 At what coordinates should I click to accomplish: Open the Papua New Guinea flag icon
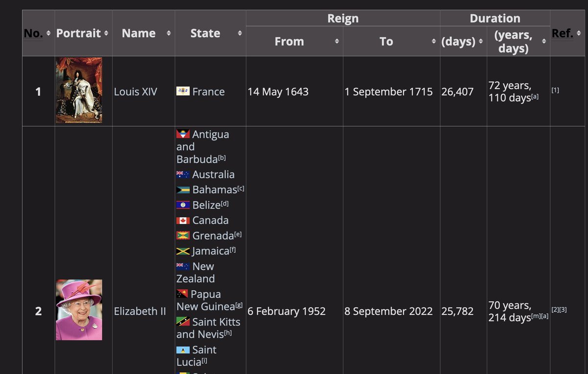[182, 294]
